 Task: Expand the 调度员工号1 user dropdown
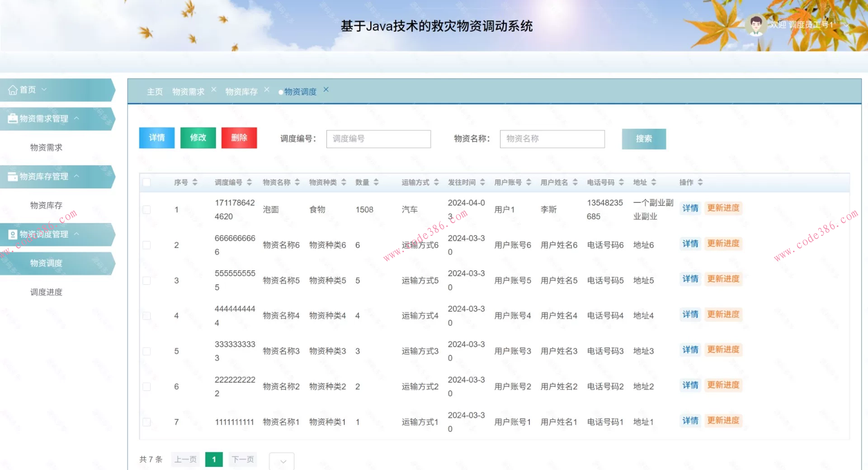point(847,25)
